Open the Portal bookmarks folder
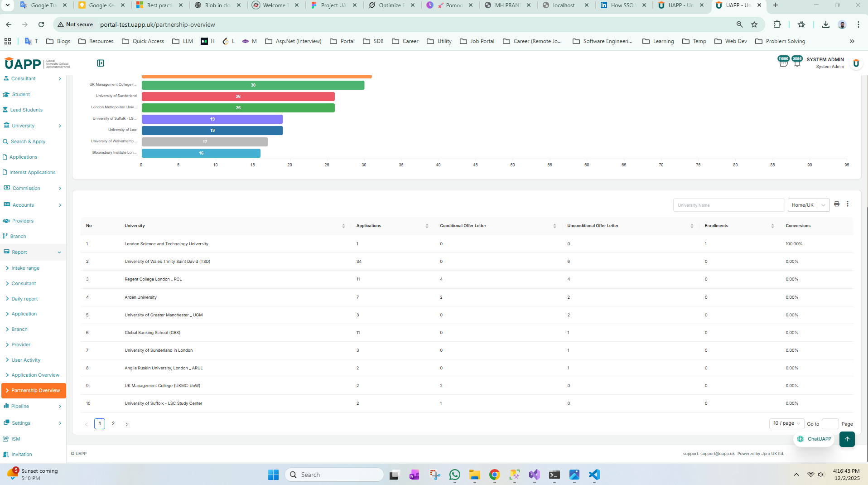 pyautogui.click(x=342, y=41)
